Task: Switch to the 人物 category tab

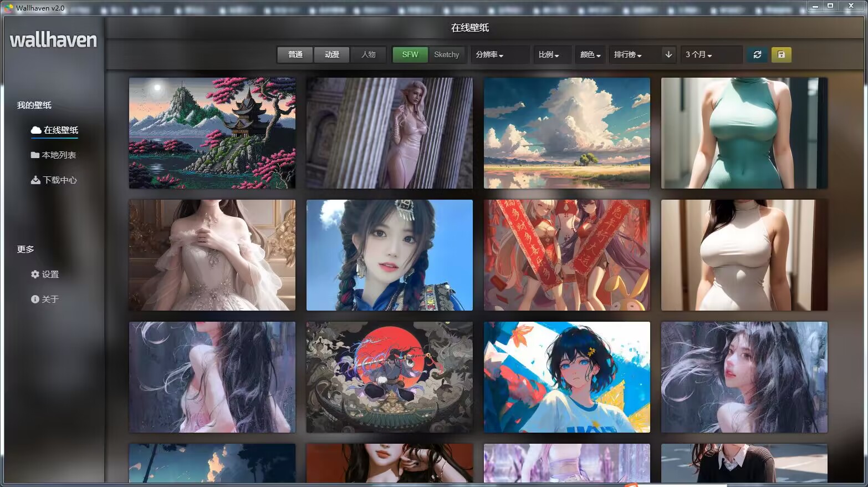Action: point(369,54)
